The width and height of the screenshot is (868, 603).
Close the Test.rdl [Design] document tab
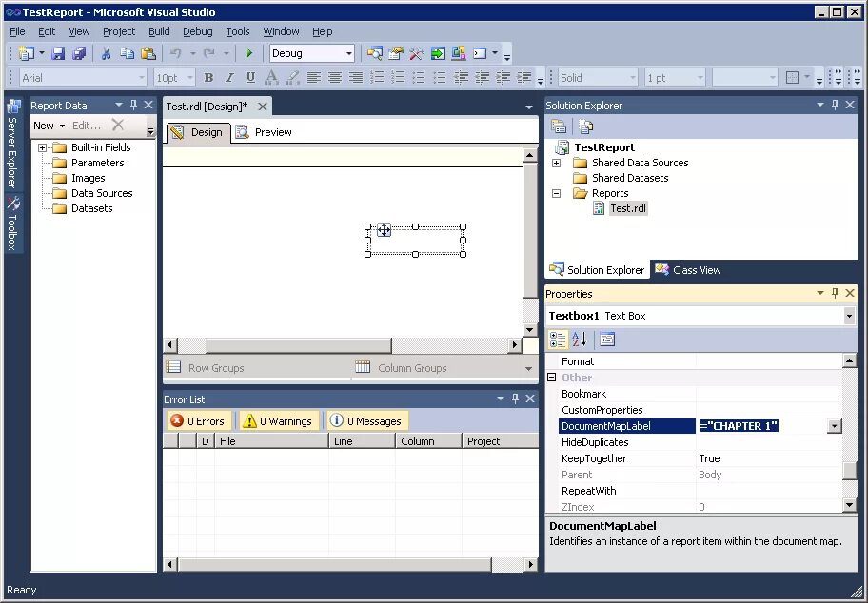pos(263,107)
